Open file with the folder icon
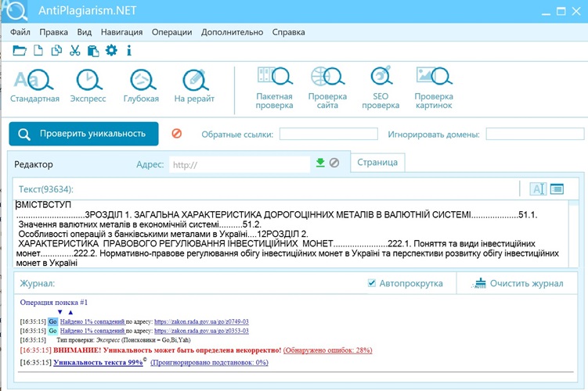Screen dimensions: 588x391 (x=19, y=50)
